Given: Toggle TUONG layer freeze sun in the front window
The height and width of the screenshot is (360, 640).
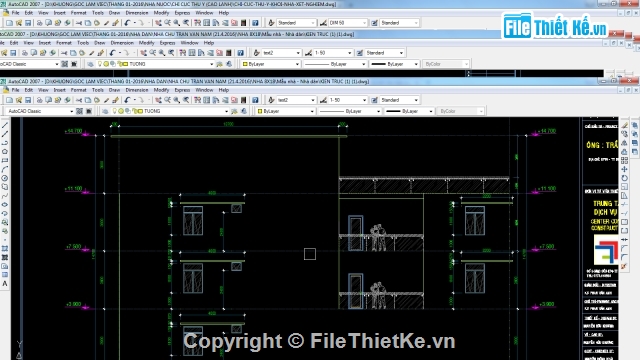Looking at the screenshot, I should pos(121,111).
